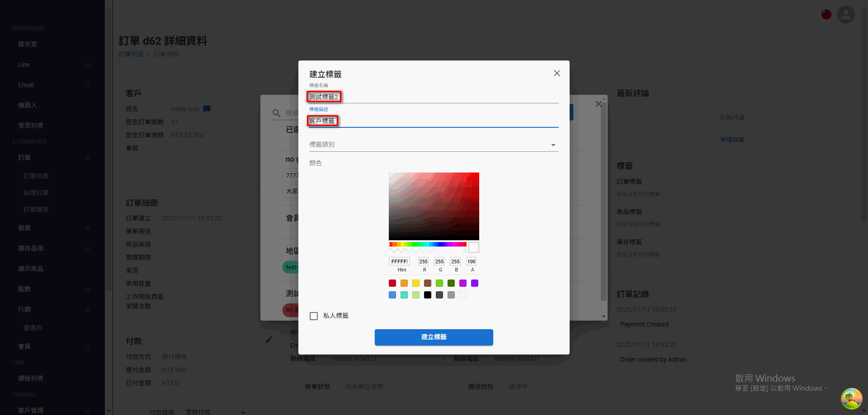Click the search magnifier icon in tag dialog
Image resolution: width=868 pixels, height=415 pixels.
coord(276,113)
